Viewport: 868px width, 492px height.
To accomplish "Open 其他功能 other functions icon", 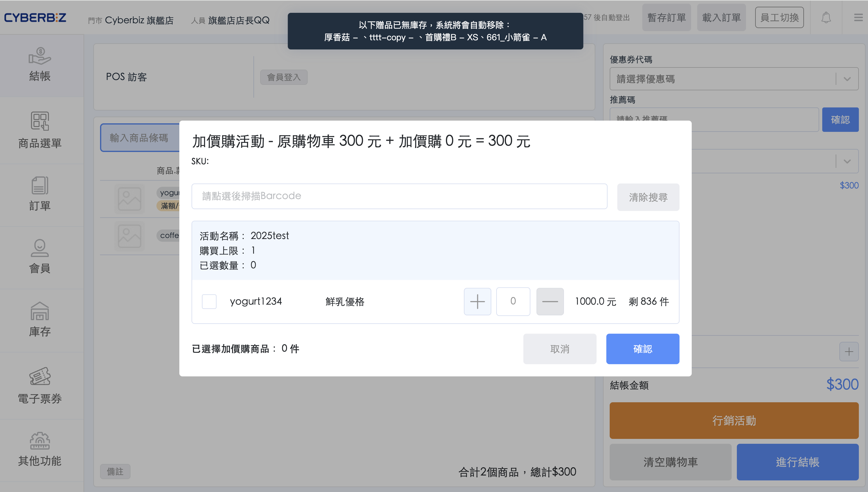I will [x=40, y=441].
